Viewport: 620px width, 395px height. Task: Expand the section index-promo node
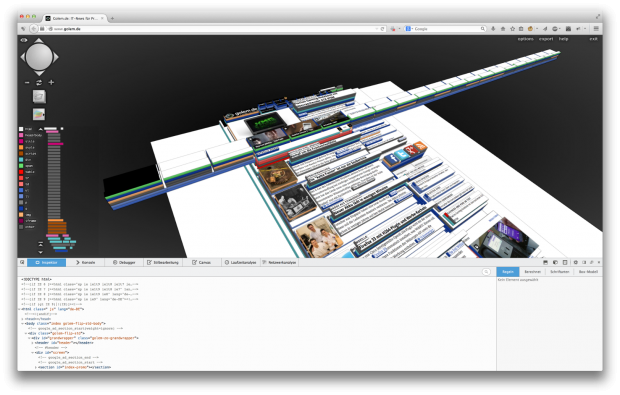click(x=36, y=367)
